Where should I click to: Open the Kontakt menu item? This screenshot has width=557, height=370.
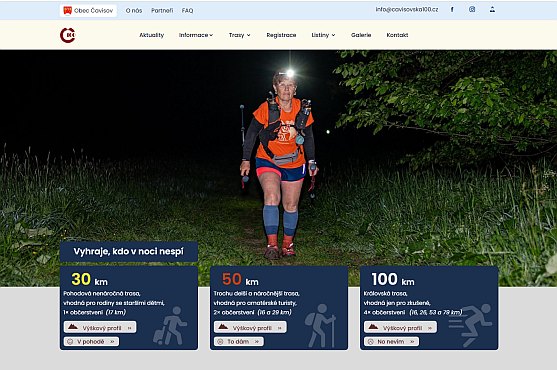coord(397,35)
